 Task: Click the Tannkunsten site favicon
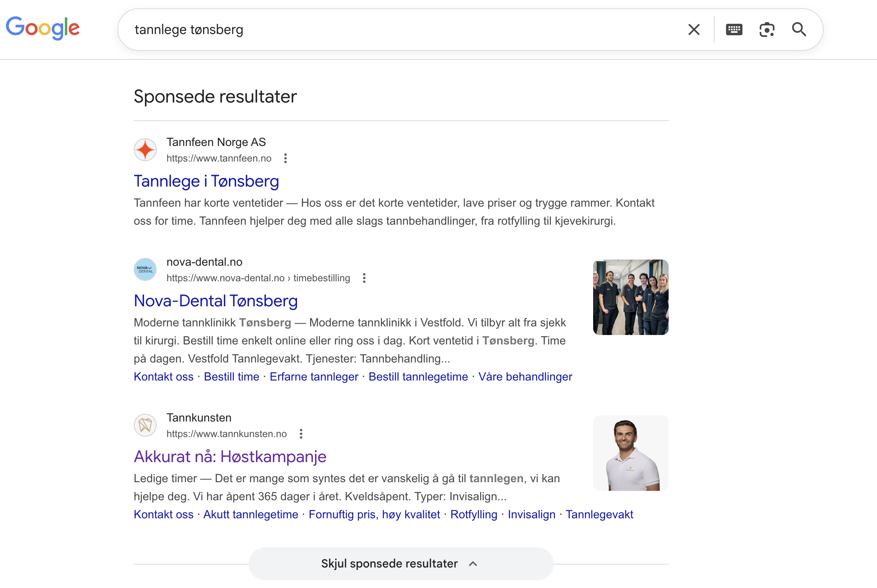(145, 425)
